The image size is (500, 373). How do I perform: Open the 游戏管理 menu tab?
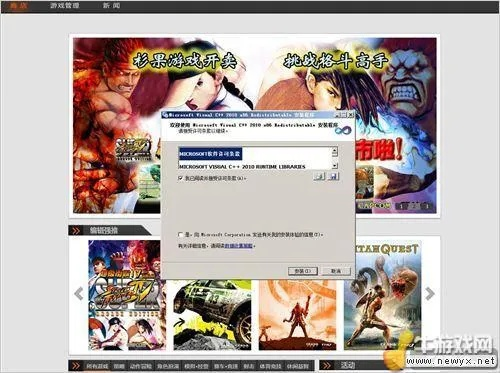pos(65,6)
